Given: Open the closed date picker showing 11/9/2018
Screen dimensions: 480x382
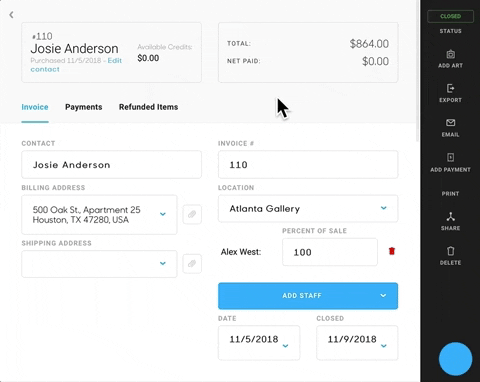Looking at the screenshot, I should (357, 342).
